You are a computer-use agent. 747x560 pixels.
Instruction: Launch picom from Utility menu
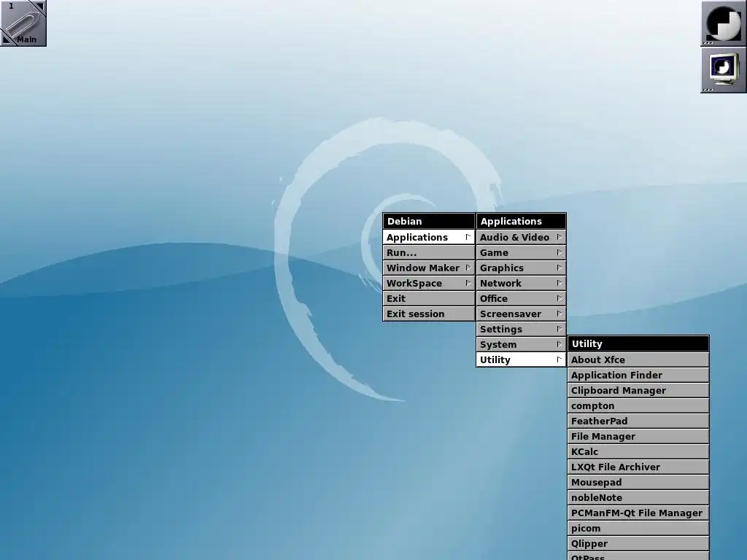coord(638,528)
